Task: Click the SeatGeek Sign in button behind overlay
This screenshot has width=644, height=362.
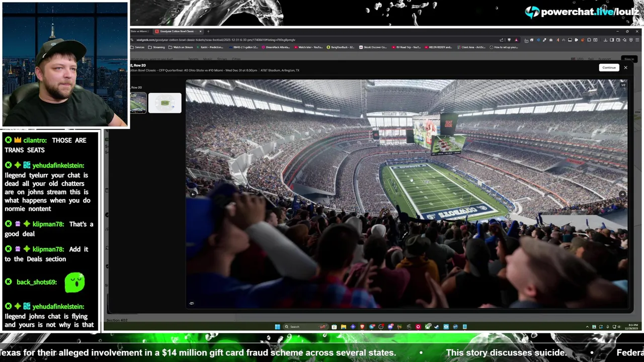Action: [x=628, y=59]
